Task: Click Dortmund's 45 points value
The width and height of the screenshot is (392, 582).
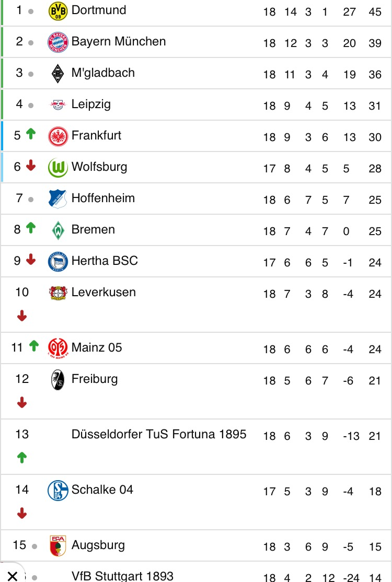Action: [375, 12]
